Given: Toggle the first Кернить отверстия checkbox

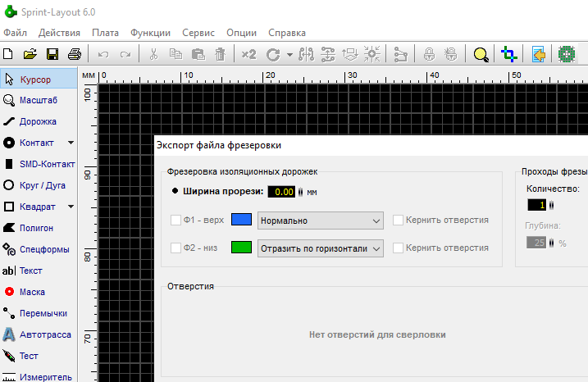Looking at the screenshot, I should tap(398, 221).
